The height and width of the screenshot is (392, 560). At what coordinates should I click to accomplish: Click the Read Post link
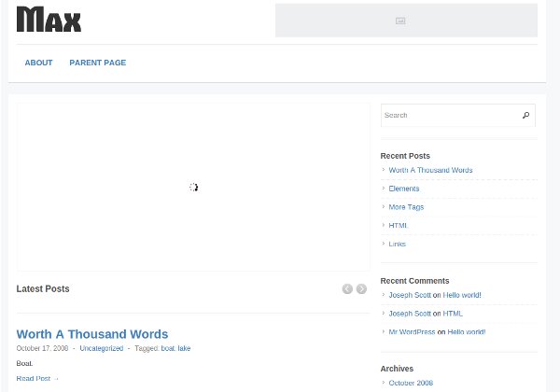pyautogui.click(x=37, y=378)
